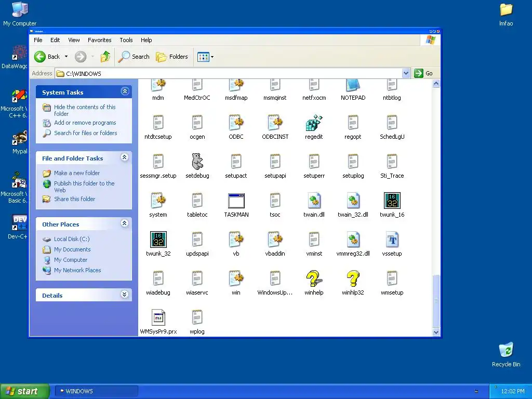Image resolution: width=532 pixels, height=399 pixels.
Task: Select the twunk_32 icon
Action: [x=158, y=240]
